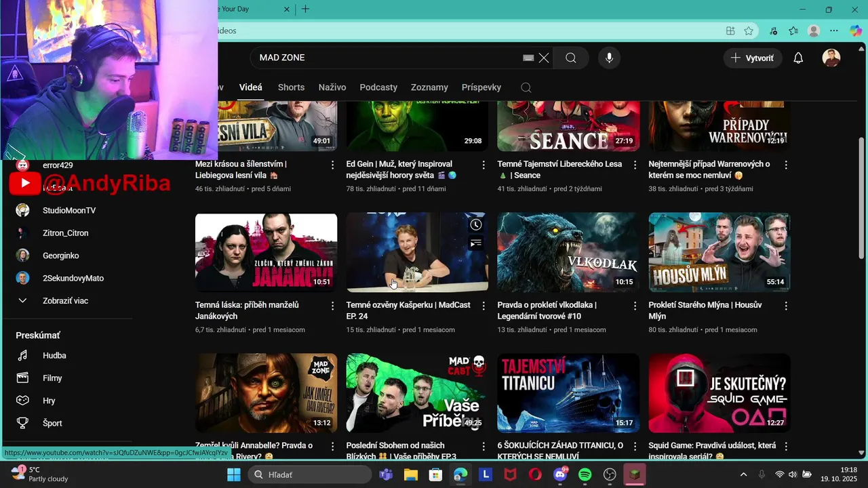Switch to the Zoznamy tab
The image size is (868, 488).
(429, 87)
